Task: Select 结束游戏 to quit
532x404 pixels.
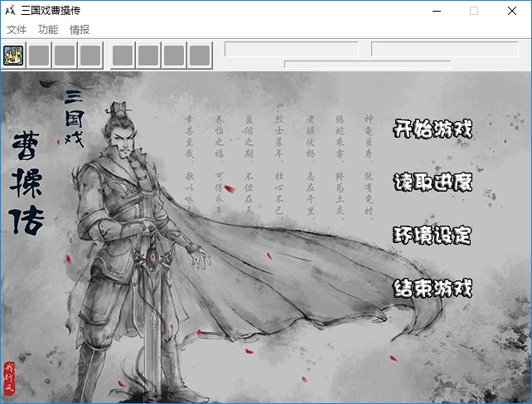Action: click(x=433, y=289)
